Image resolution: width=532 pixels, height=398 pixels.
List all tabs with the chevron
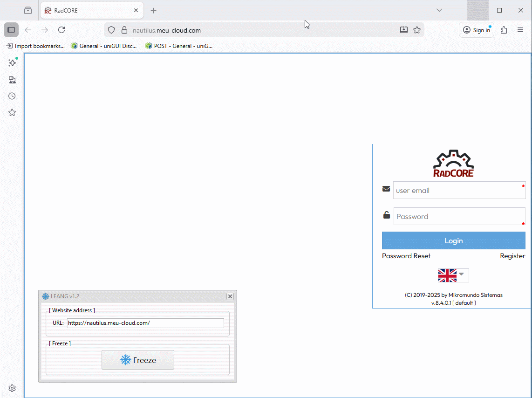click(x=439, y=10)
